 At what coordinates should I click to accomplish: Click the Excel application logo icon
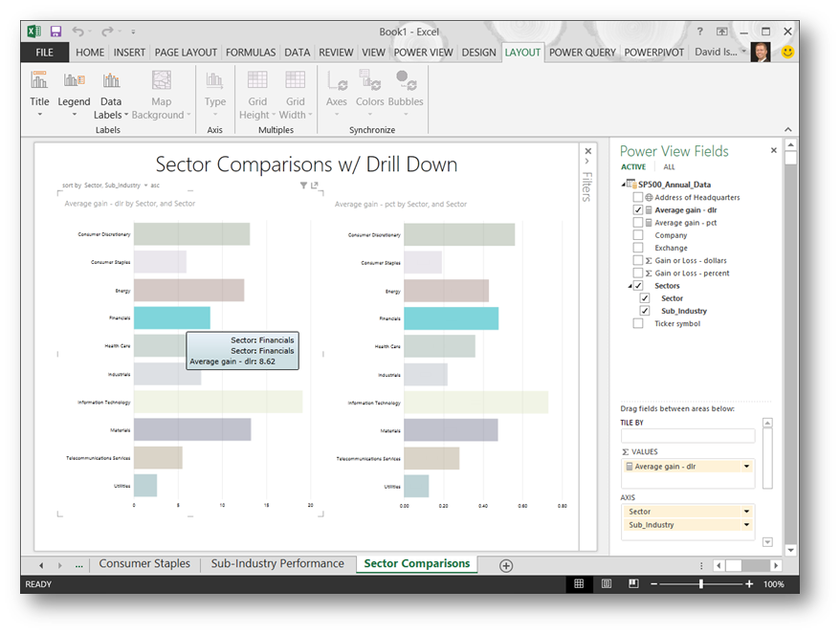(x=34, y=32)
